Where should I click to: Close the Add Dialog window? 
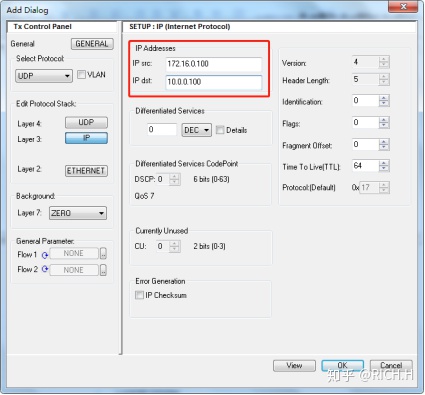[x=403, y=6]
